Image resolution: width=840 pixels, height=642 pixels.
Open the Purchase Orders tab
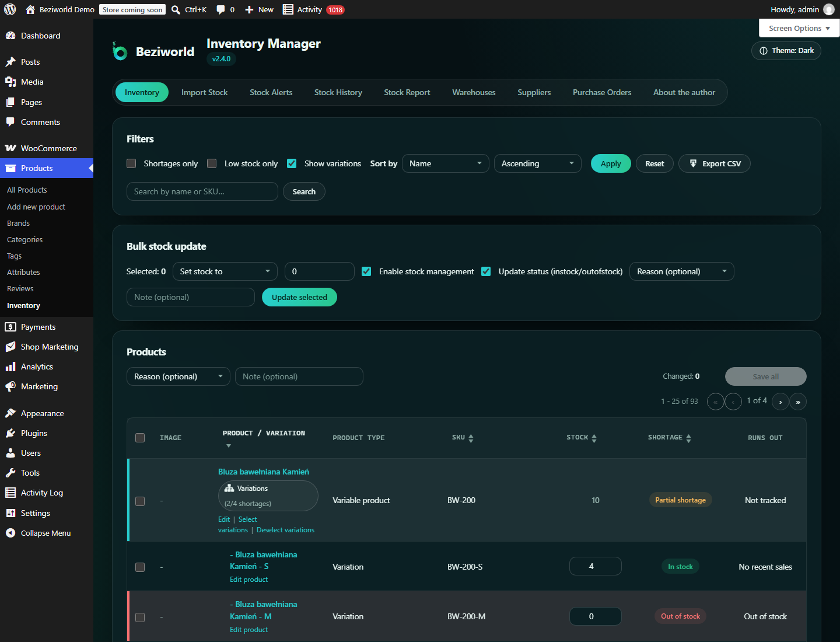pos(602,92)
